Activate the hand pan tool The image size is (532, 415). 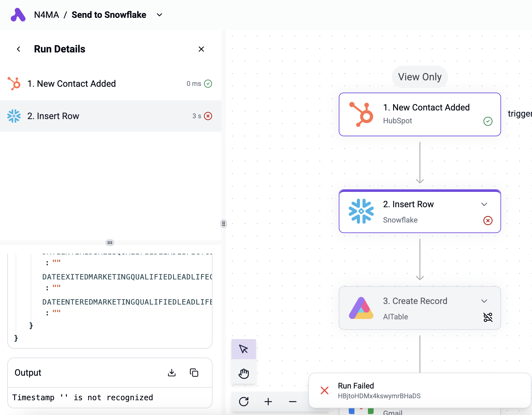click(x=244, y=373)
